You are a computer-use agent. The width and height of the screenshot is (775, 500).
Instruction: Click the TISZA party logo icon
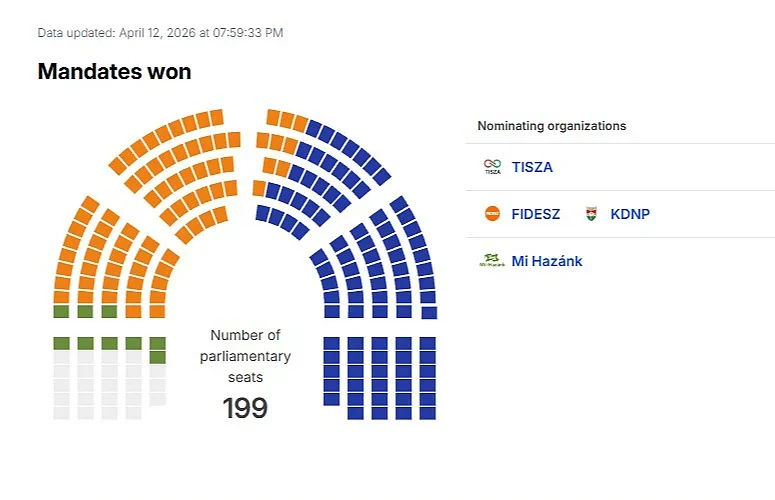pos(491,167)
